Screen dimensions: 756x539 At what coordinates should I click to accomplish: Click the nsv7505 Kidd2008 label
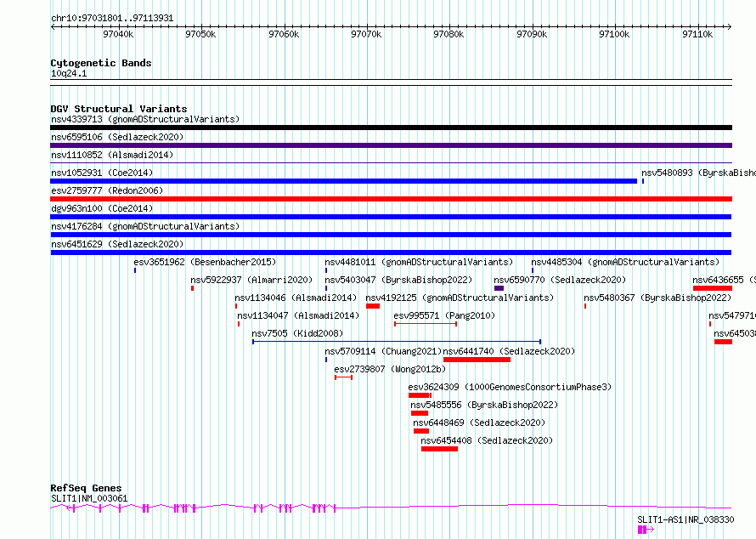[297, 333]
